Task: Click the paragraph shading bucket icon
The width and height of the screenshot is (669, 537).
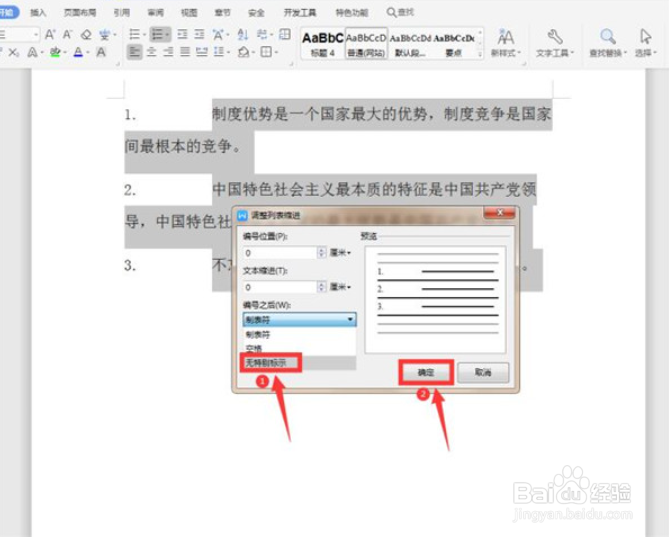Action: [243, 52]
